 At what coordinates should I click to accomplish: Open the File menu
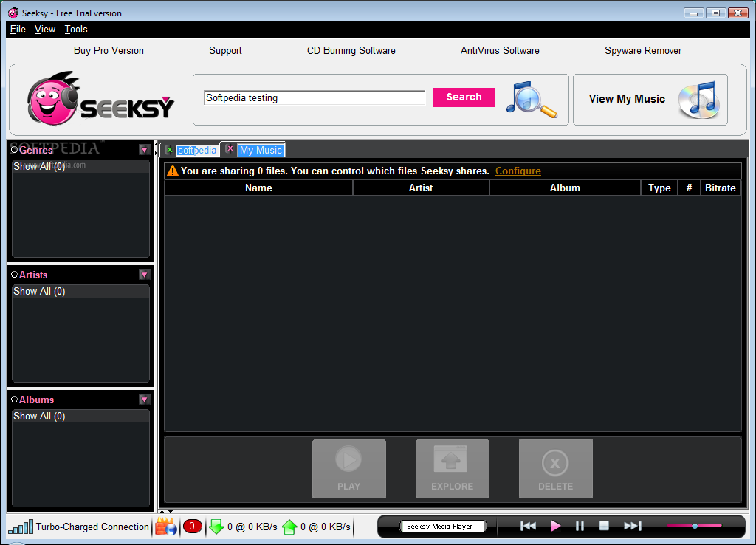coord(18,29)
